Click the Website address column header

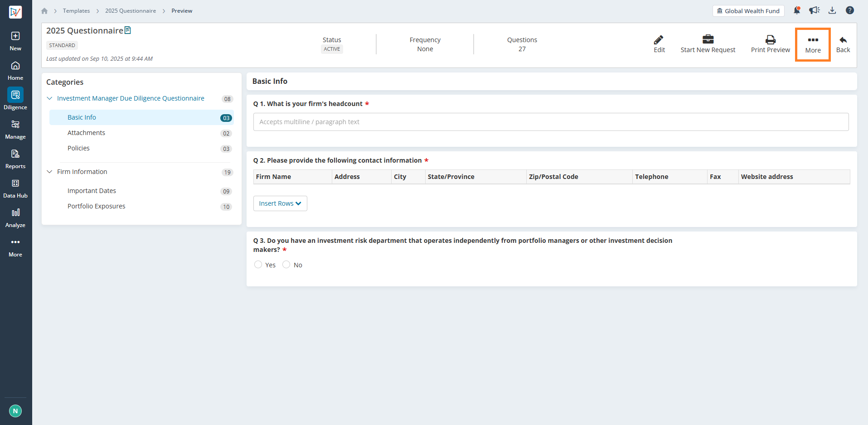[794, 177]
